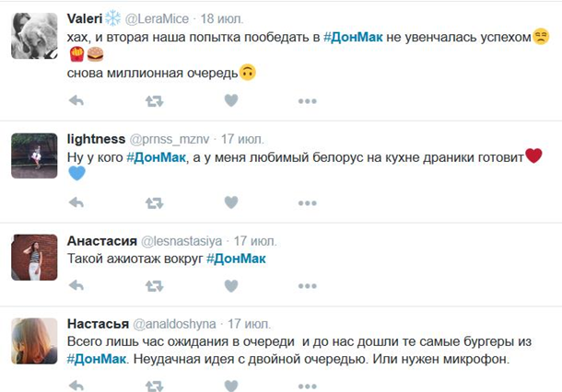The width and height of the screenshot is (562, 392).
Task: Reply to Valeri's tweet
Action: 76,100
